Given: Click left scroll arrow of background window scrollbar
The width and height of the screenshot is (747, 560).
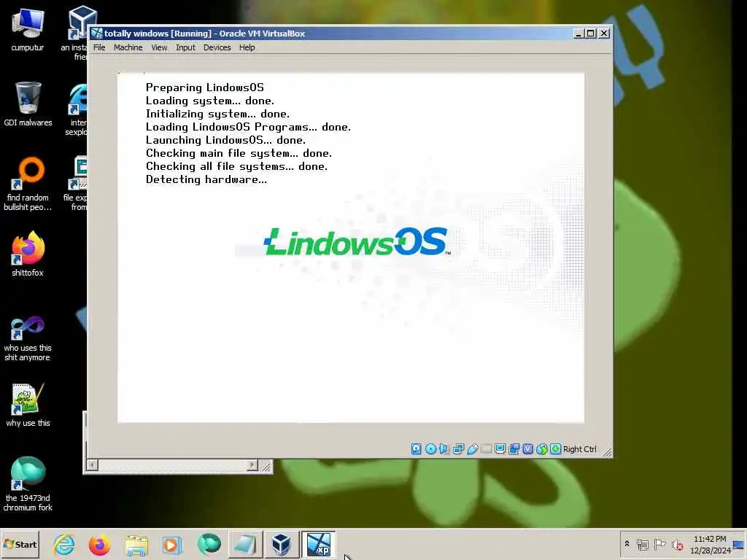Looking at the screenshot, I should coord(93,465).
